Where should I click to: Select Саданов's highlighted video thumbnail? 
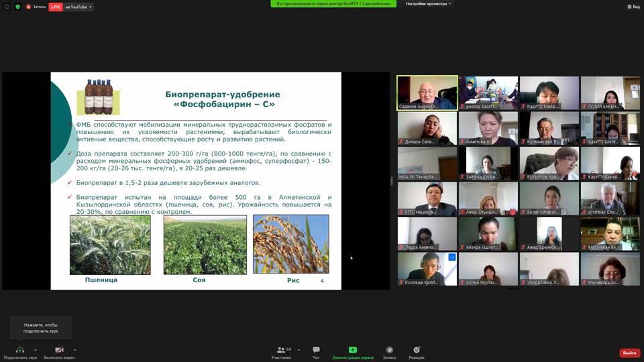(x=427, y=93)
